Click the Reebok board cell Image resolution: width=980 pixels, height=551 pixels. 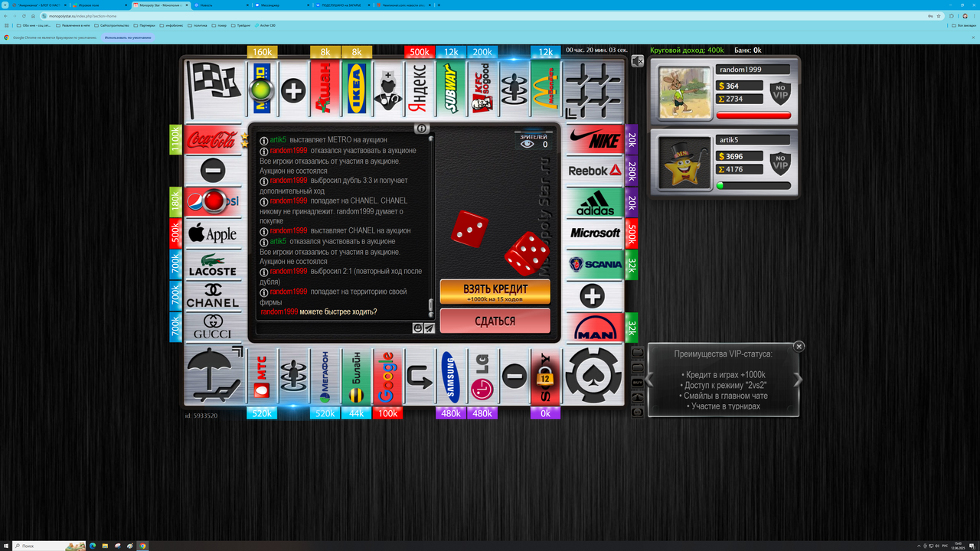[596, 171]
